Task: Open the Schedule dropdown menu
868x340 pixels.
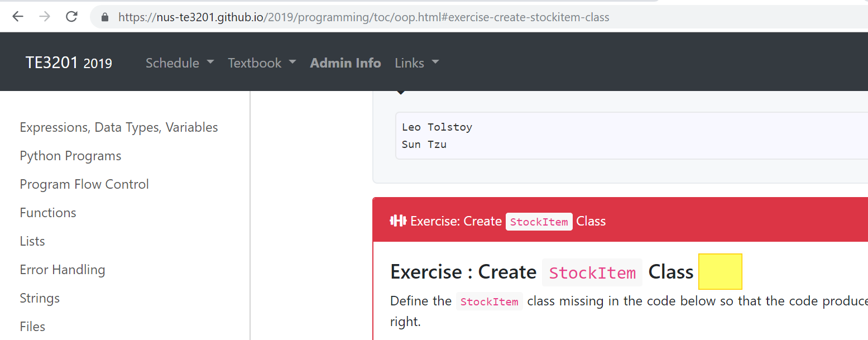Action: pos(180,63)
